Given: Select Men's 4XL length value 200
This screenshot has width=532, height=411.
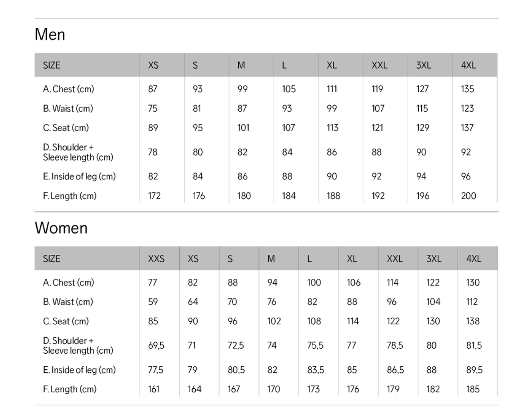Looking at the screenshot, I should click(x=468, y=196).
